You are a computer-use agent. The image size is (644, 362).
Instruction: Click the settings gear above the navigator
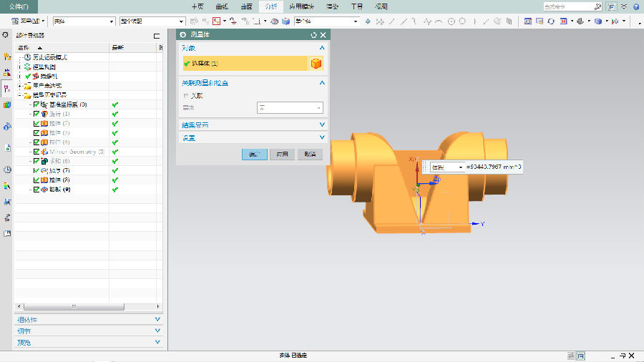pos(6,35)
